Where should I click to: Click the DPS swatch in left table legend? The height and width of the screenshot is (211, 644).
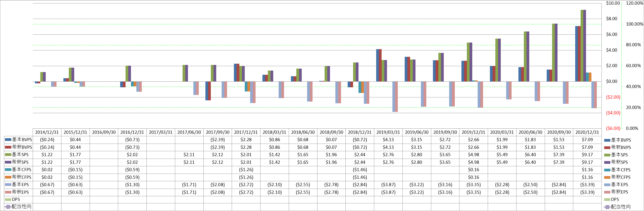8,199
